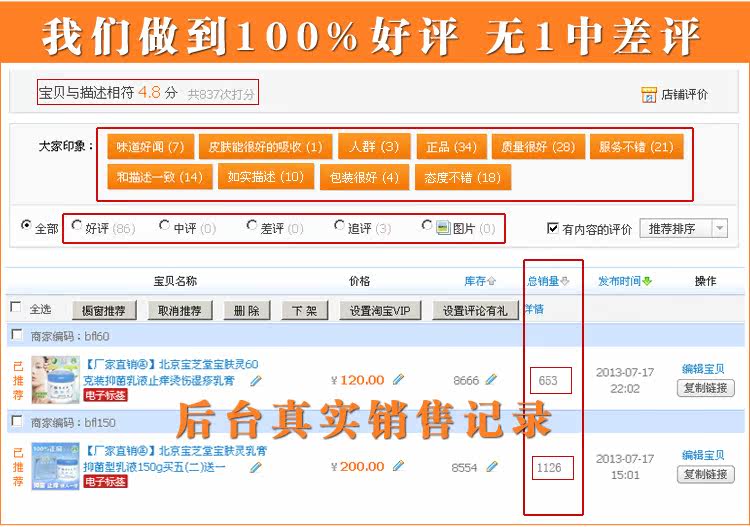Select the 全部 radio button
This screenshot has height=527, width=750.
pyautogui.click(x=26, y=225)
